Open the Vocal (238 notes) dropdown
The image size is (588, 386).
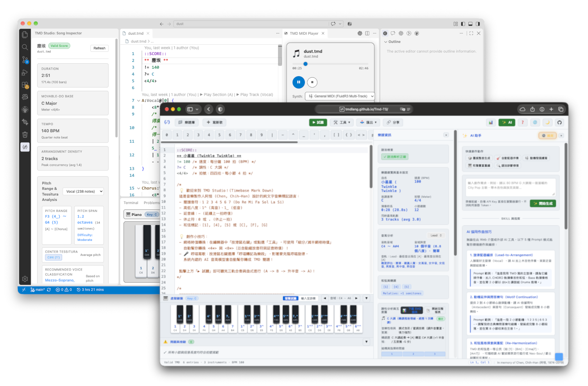pyautogui.click(x=83, y=191)
